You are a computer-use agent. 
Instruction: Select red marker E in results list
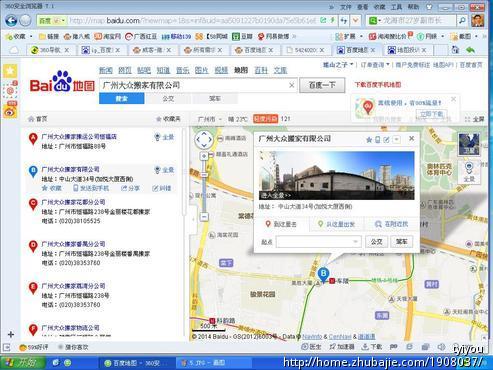pyautogui.click(x=33, y=288)
